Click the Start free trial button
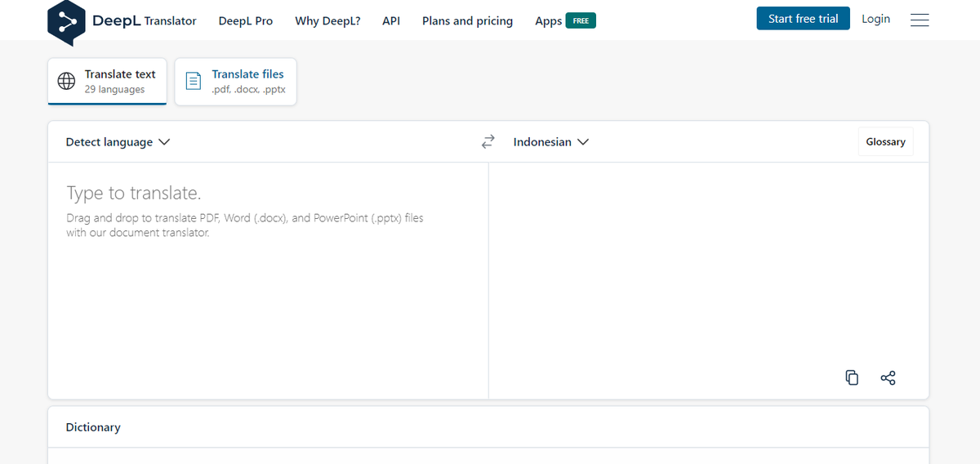980x464 pixels. point(804,19)
